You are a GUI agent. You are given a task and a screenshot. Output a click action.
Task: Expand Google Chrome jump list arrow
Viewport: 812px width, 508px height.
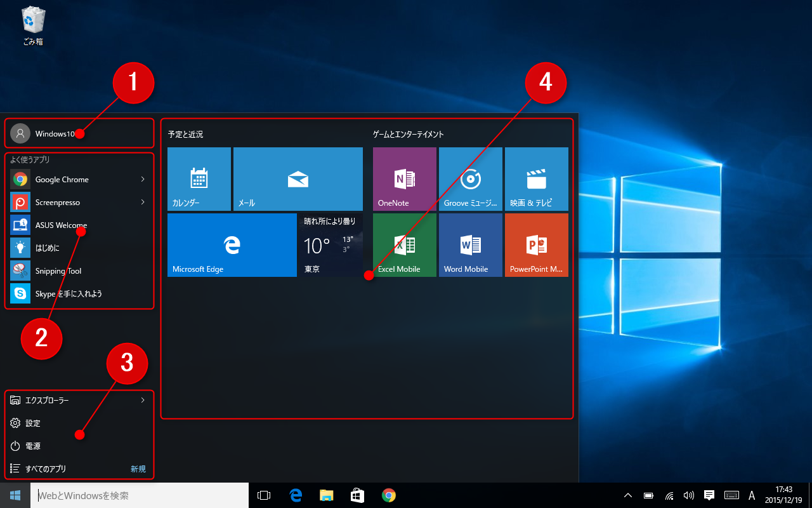[x=143, y=180]
